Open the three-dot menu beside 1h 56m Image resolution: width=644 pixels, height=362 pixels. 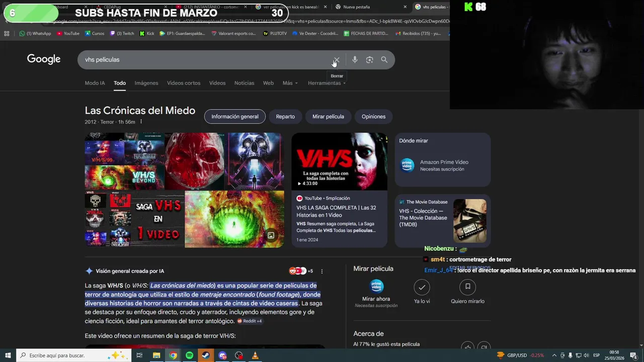coord(141,122)
